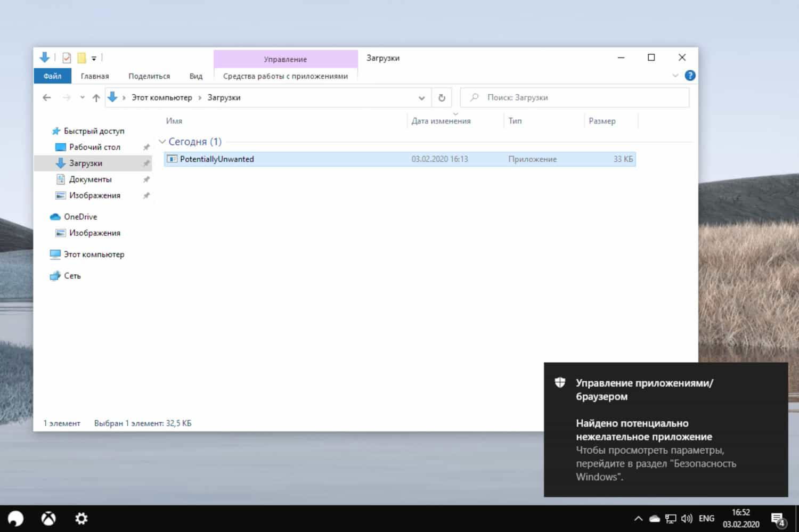Open the Поделиться ribbon tab
799x532 pixels.
pos(149,76)
